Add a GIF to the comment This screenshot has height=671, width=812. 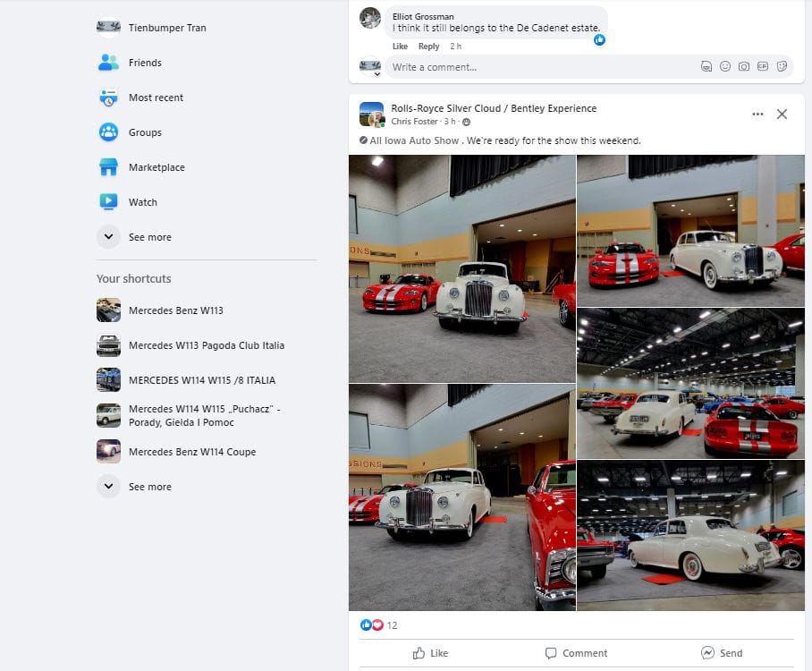click(763, 66)
